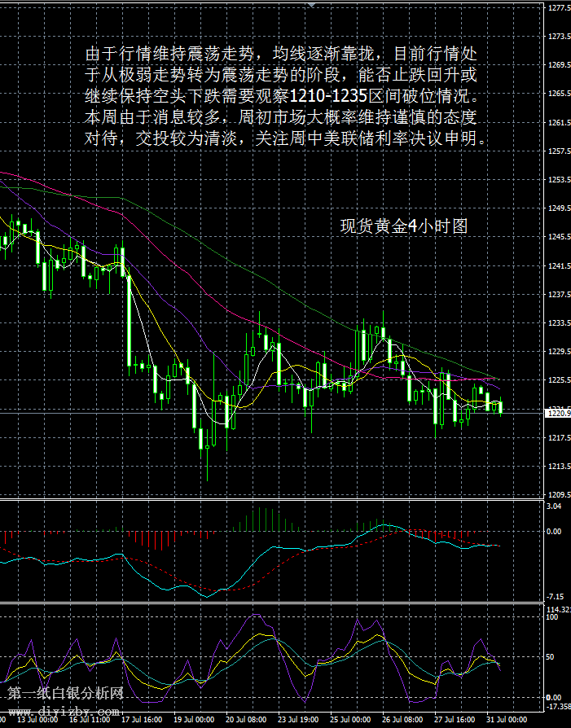Click the '17 Jul 16:00' time axis label
Image resolution: width=571 pixels, height=728 pixels.
tap(143, 720)
